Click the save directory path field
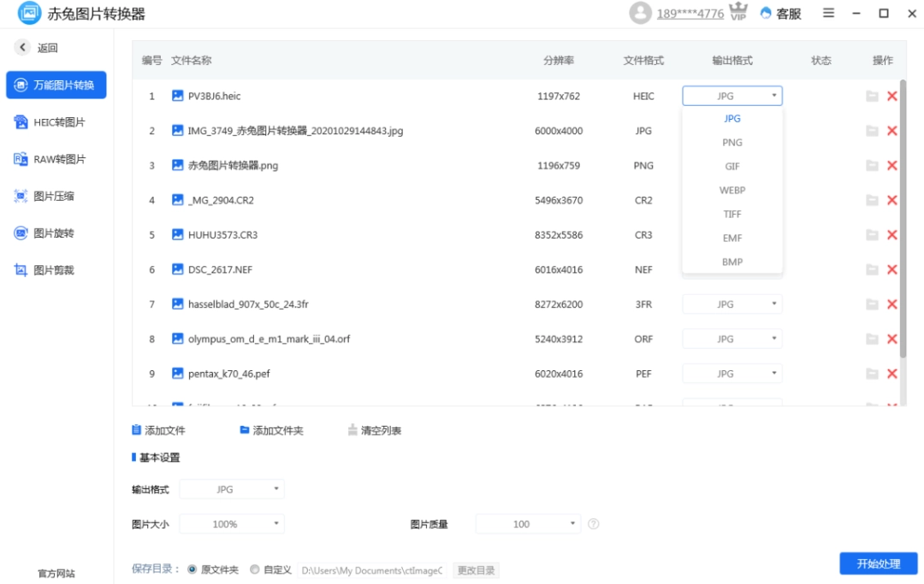Viewport: 924px width, 584px height. [x=370, y=569]
